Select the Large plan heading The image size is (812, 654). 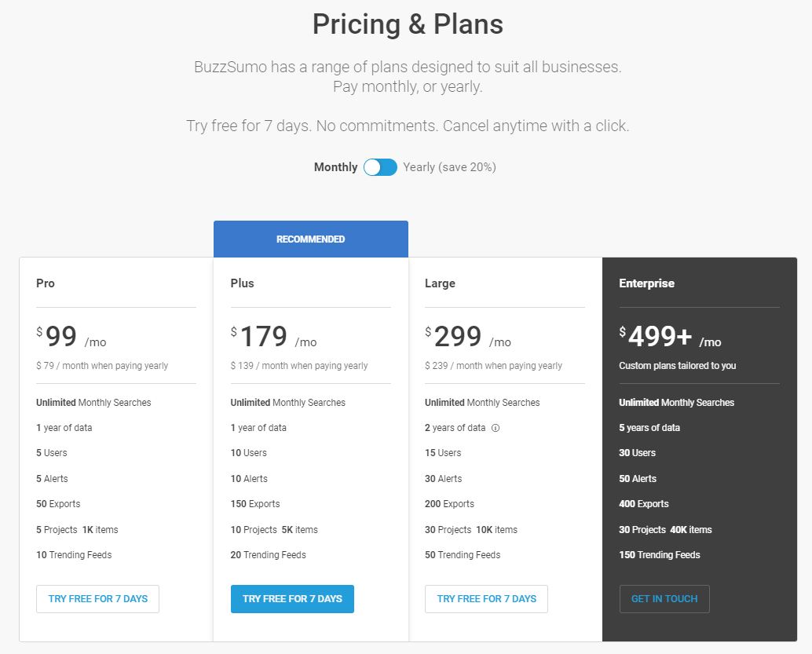pos(441,283)
